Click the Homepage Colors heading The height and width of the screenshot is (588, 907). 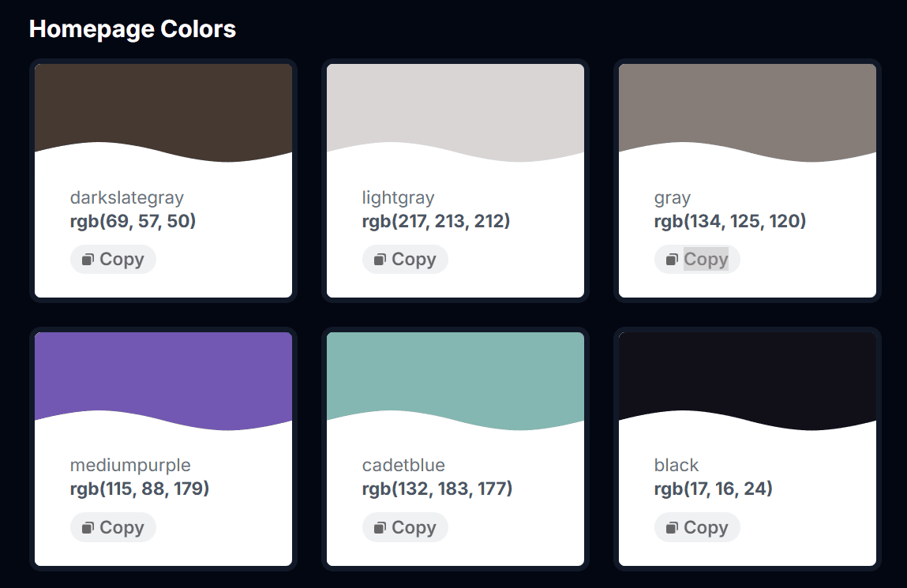coord(132,28)
